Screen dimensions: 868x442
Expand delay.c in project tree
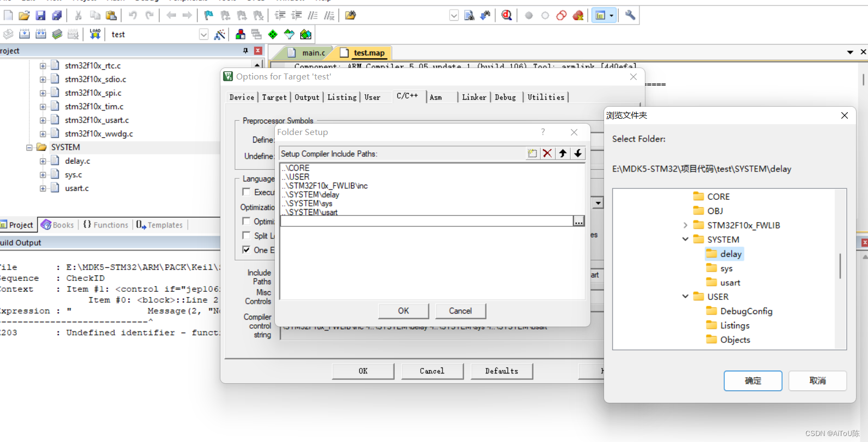(42, 161)
